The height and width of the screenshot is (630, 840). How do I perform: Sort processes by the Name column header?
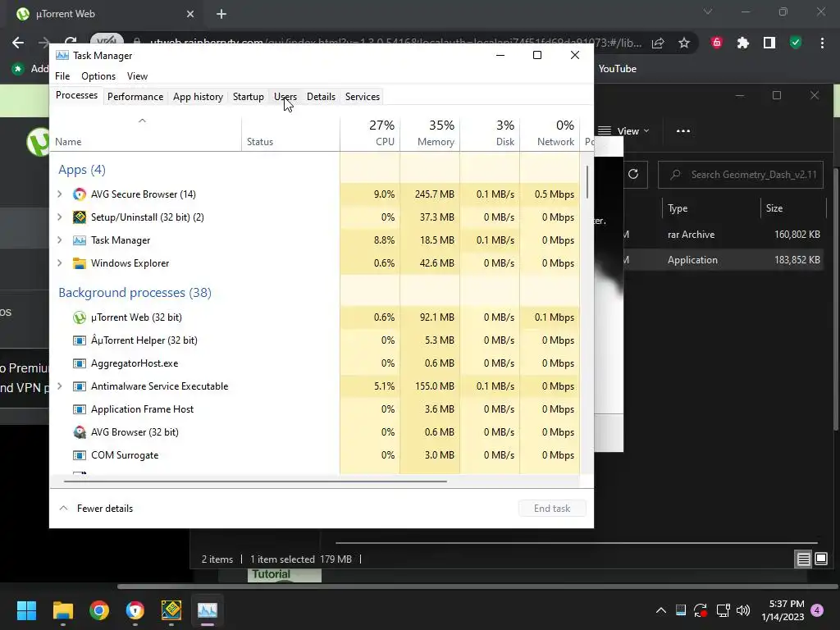coord(146,133)
